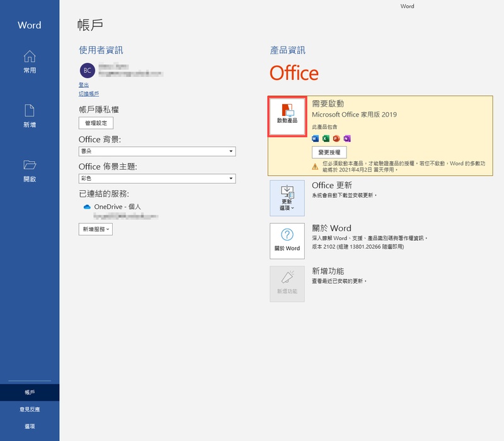This screenshot has width=504, height=441.
Task: Click the large orange Office logo
Action: tap(294, 73)
